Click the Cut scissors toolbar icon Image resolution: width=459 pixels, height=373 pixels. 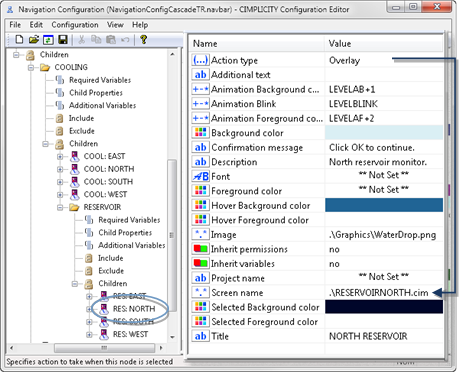pos(81,40)
